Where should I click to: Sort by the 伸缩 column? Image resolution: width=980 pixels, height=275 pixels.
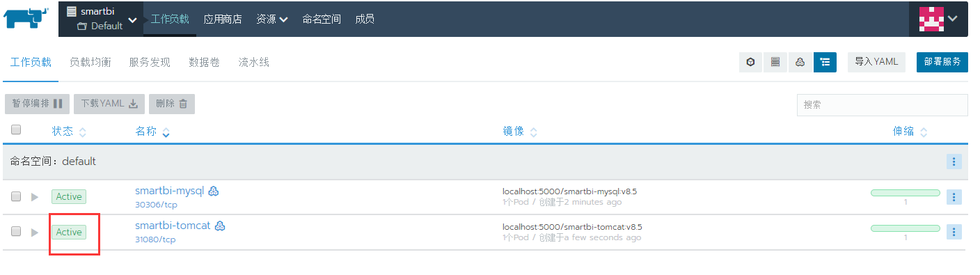tap(910, 132)
